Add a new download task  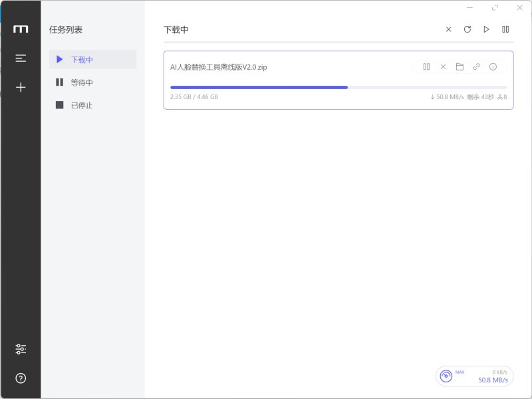click(21, 87)
